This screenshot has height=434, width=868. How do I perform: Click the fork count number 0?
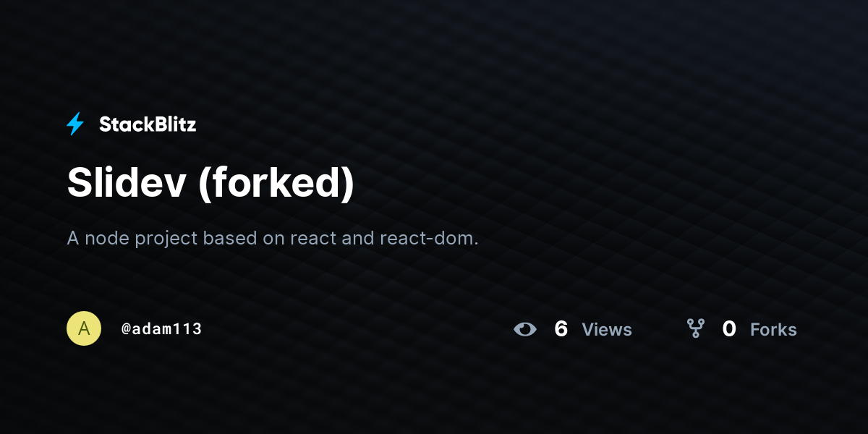[x=729, y=329]
